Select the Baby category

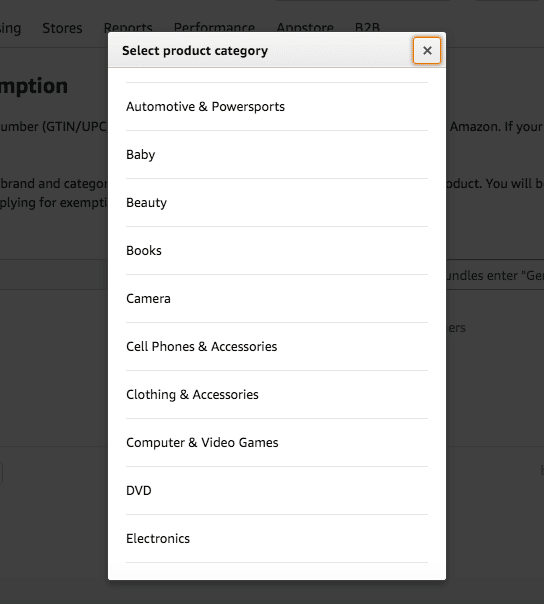click(277, 154)
